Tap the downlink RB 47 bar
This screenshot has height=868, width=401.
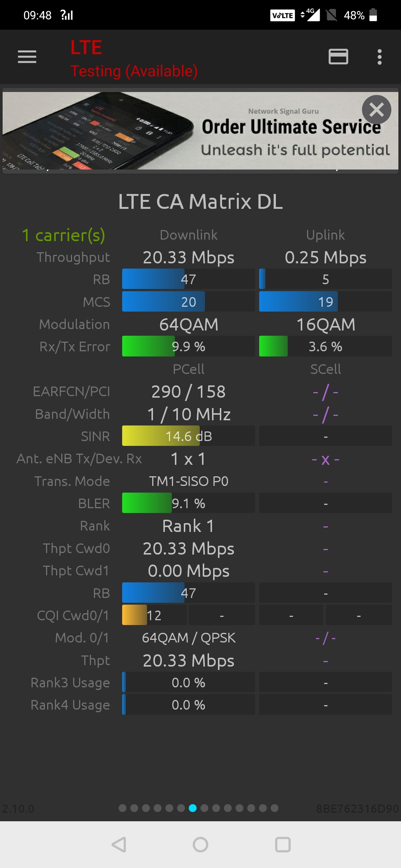point(188,279)
